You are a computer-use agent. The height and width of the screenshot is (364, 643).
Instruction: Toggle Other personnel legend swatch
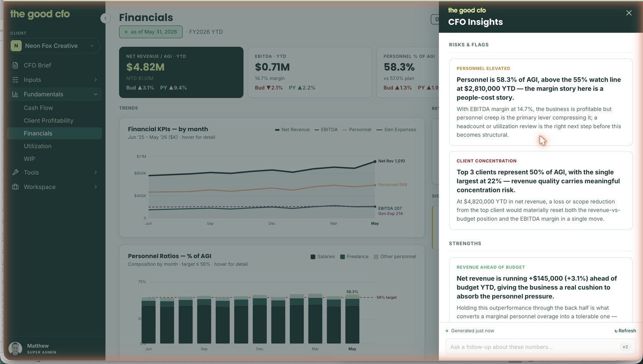(x=376, y=257)
